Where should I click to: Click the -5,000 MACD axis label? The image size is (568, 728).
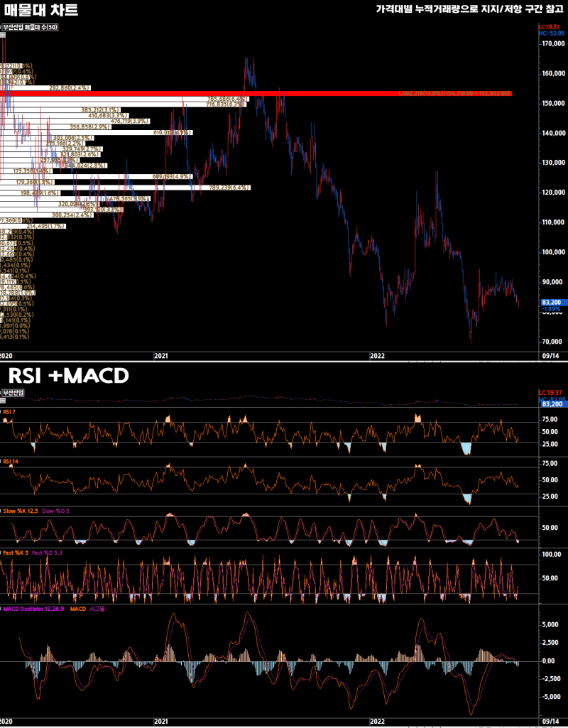[551, 696]
